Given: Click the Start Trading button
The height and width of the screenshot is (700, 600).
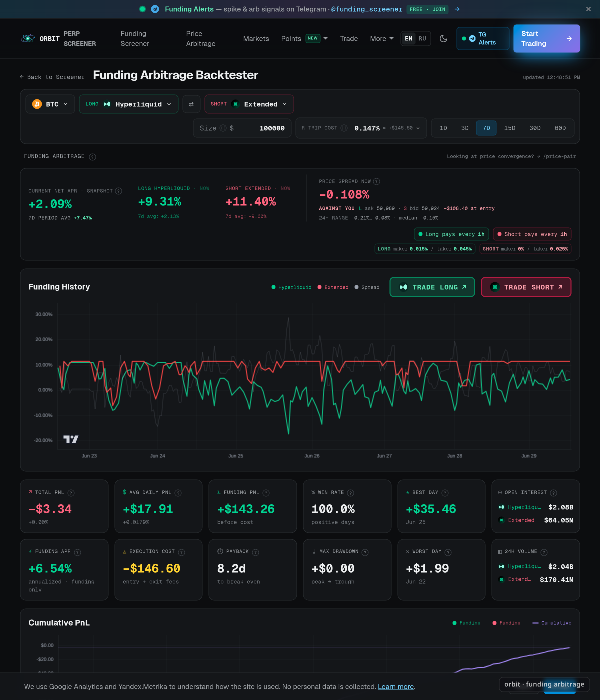Looking at the screenshot, I should pyautogui.click(x=546, y=38).
